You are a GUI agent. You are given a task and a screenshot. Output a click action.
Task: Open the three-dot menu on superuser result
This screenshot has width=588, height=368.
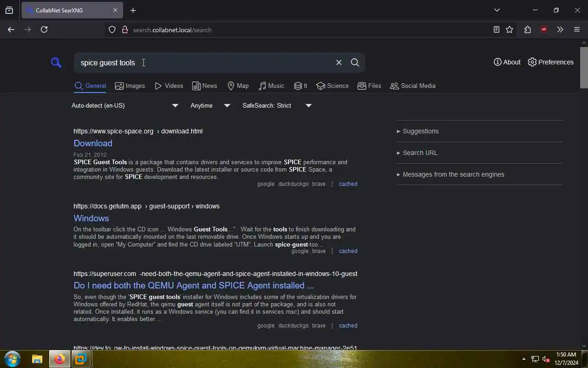(332, 326)
